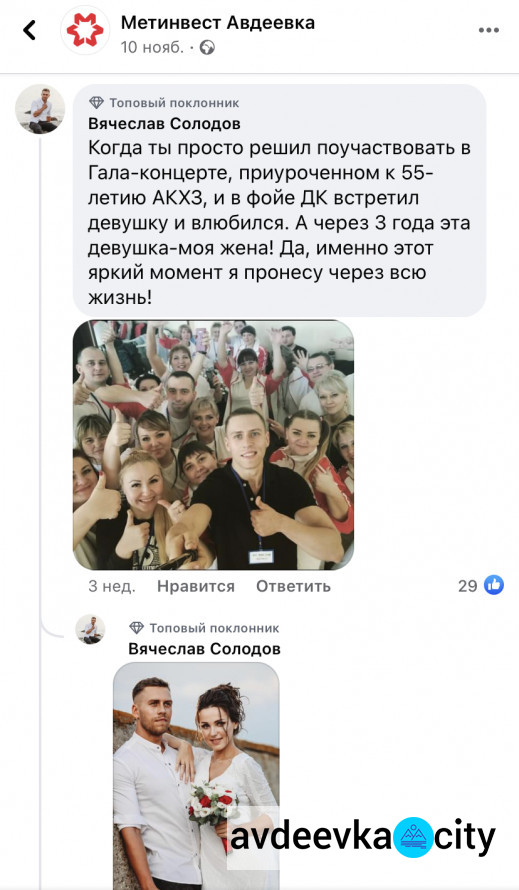The width and height of the screenshot is (519, 890).
Task: Reply to the comment via Ответить
Action: tap(293, 586)
